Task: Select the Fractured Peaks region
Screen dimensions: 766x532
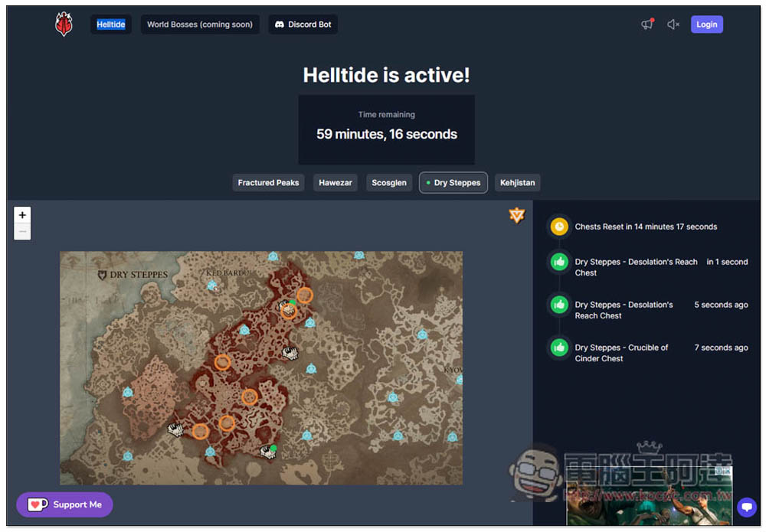Action: click(x=268, y=183)
